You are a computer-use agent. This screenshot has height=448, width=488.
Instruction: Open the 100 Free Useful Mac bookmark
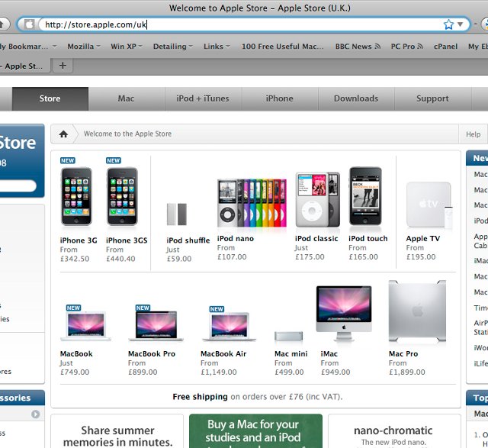[283, 47]
